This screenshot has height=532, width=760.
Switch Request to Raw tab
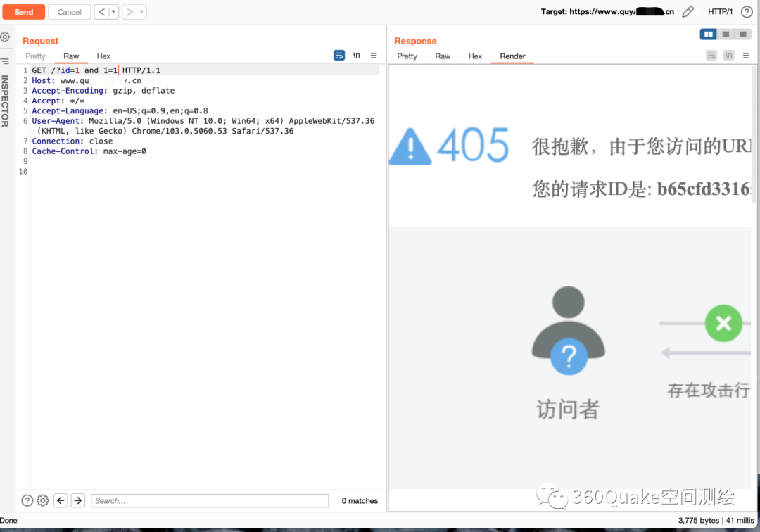(71, 56)
